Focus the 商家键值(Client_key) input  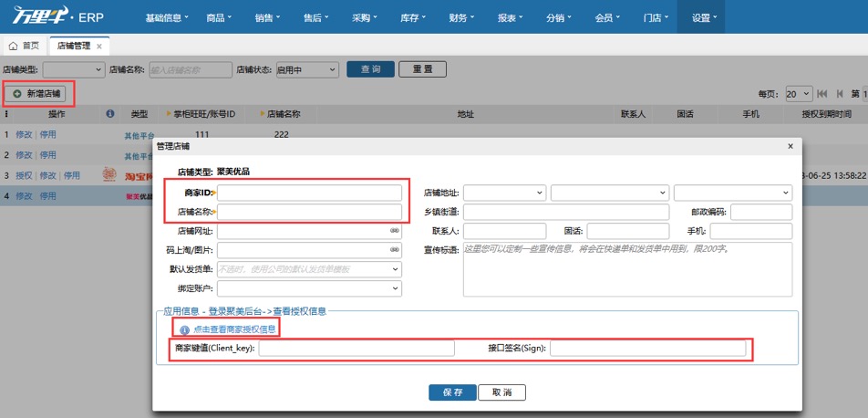point(356,348)
